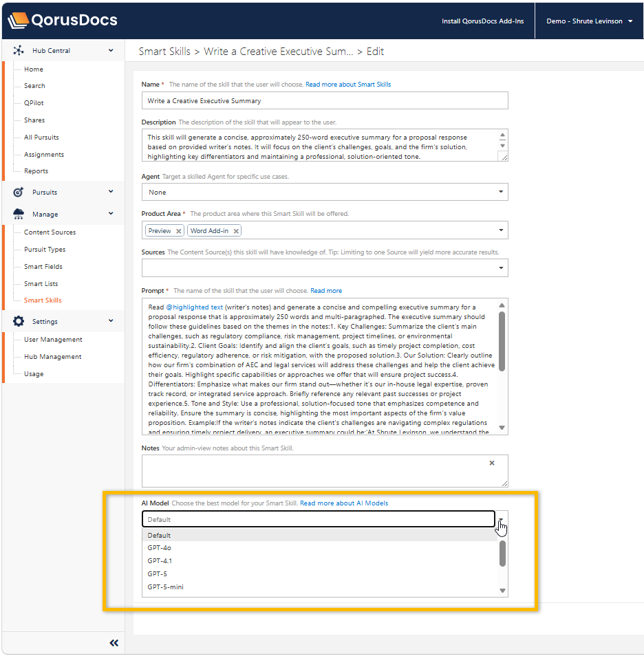The height and width of the screenshot is (656, 644).
Task: Open Smart Lists under Manage
Action: tap(41, 284)
